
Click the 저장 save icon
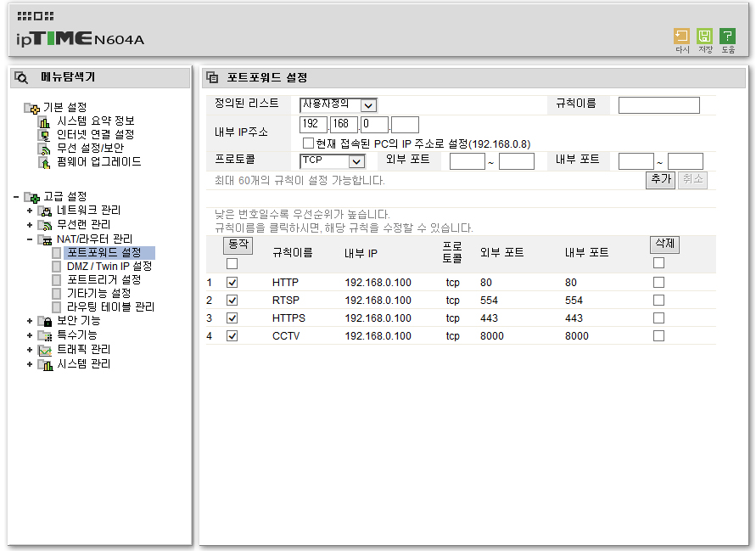pyautogui.click(x=704, y=37)
